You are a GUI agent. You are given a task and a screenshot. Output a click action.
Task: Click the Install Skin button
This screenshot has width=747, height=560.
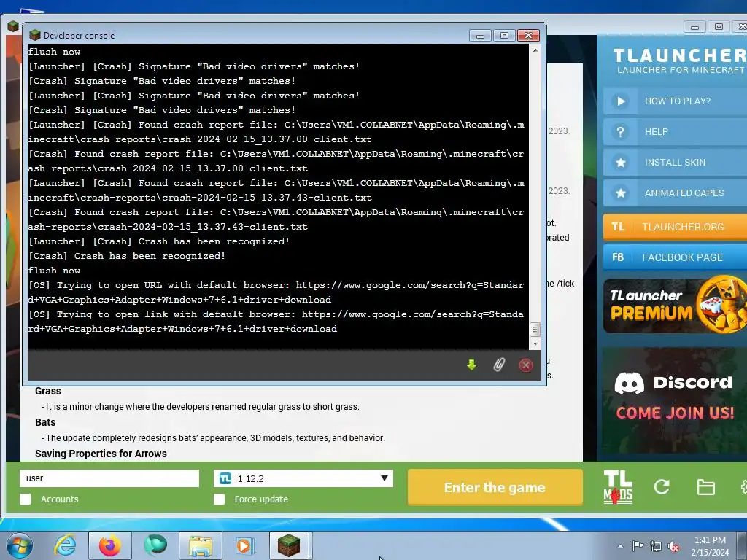pyautogui.click(x=675, y=163)
